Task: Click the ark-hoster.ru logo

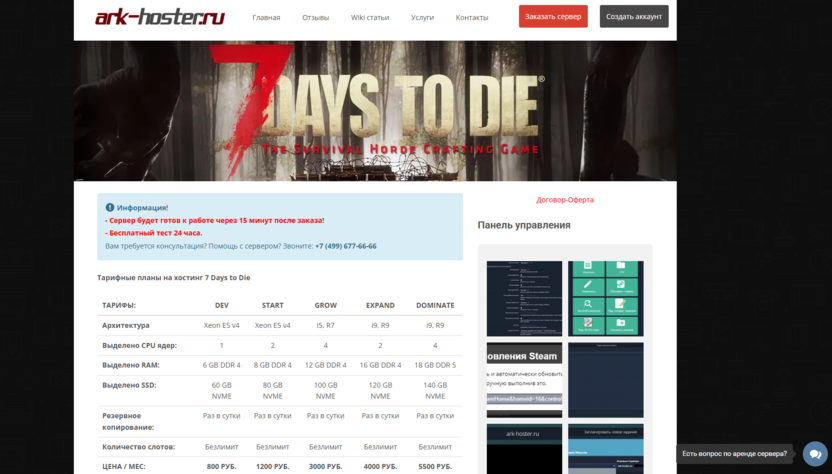Action: click(x=160, y=17)
